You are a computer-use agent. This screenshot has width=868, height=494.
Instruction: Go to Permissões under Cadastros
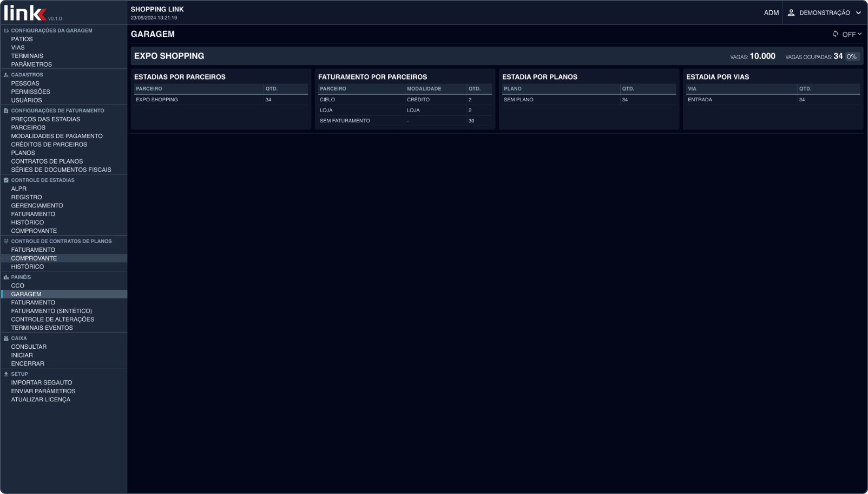click(64, 92)
